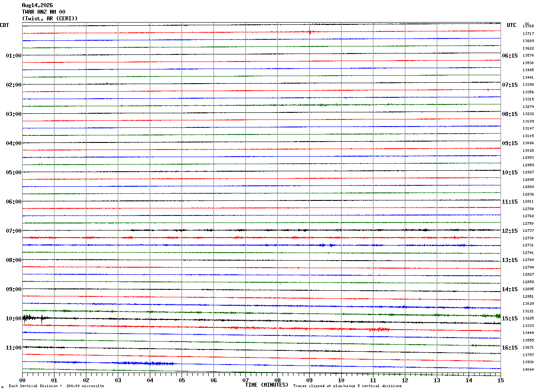
Task: Select the 08:00 CDT time label
Action: [x=14, y=260]
